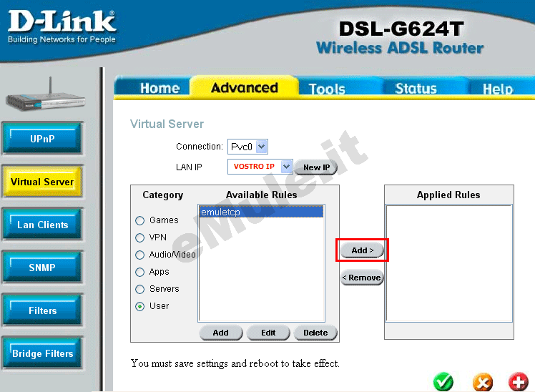Click inside the Applied Rules list box
Screen dimensions: 535x392
coord(448,263)
